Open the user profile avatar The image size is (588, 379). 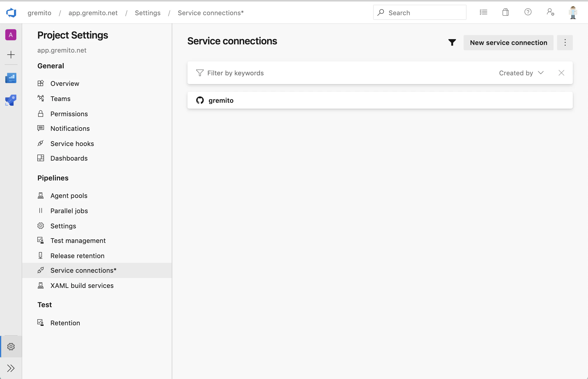click(573, 13)
